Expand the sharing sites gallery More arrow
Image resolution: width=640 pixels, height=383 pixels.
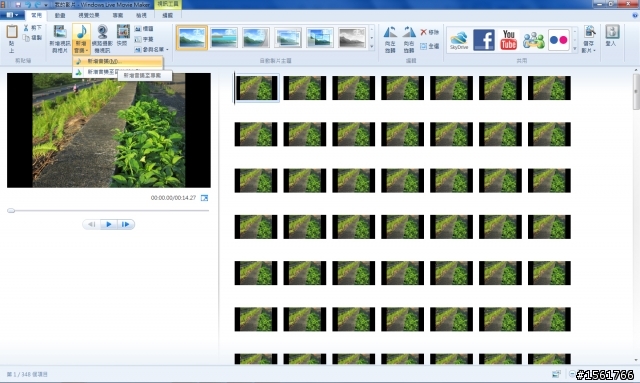[575, 49]
